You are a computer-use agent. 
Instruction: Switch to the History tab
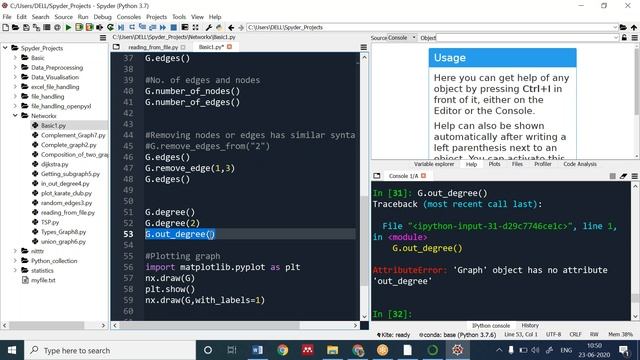pos(530,326)
